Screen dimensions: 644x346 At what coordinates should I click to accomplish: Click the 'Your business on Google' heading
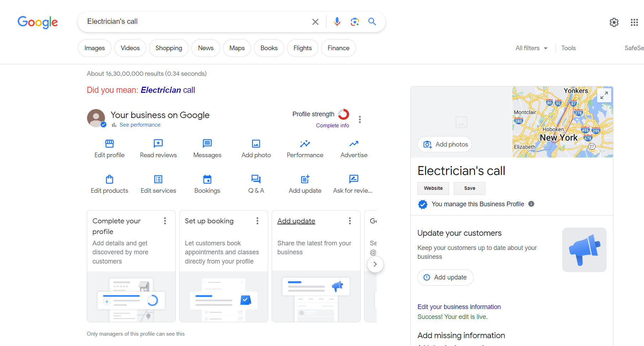pos(160,115)
